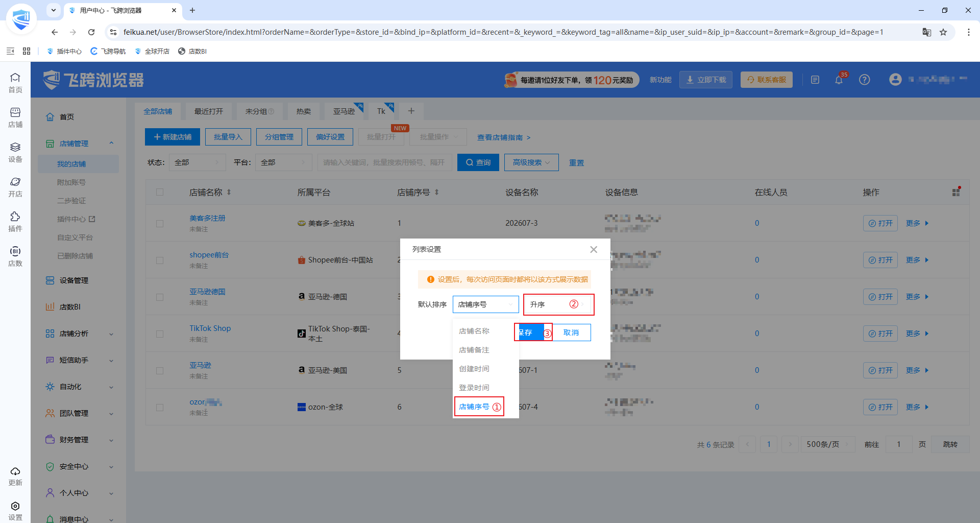Viewport: 980px width, 523px height.
Task: Click the 查询 search button
Action: pyautogui.click(x=478, y=162)
